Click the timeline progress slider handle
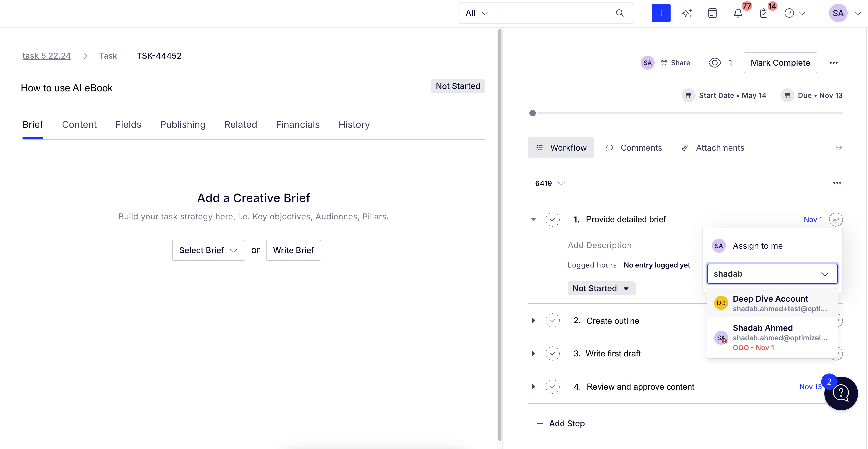This screenshot has width=868, height=449. pos(532,113)
